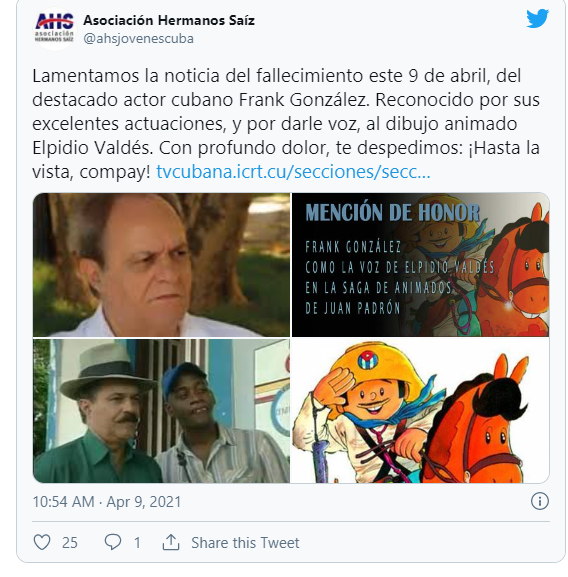Open replies via the speech bubble icon
The image size is (568, 577).
113,542
